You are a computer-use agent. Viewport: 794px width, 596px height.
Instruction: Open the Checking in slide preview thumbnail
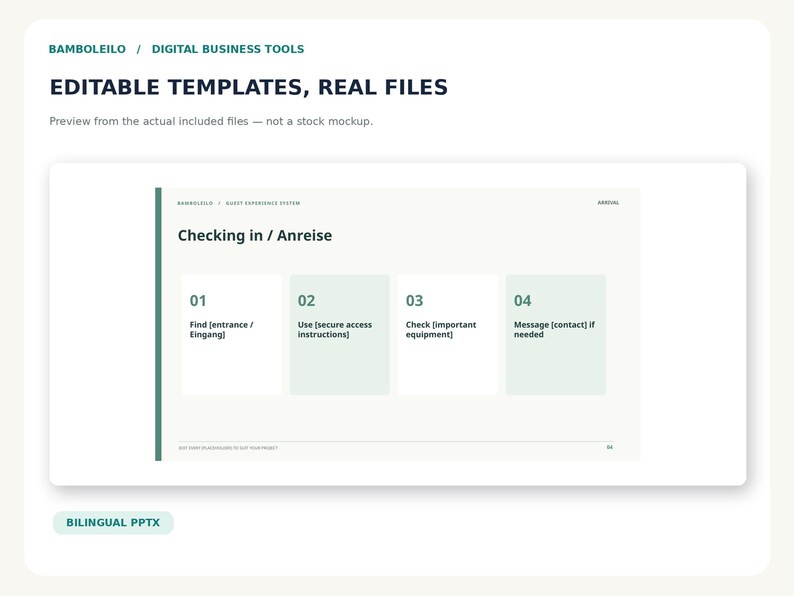click(x=398, y=324)
